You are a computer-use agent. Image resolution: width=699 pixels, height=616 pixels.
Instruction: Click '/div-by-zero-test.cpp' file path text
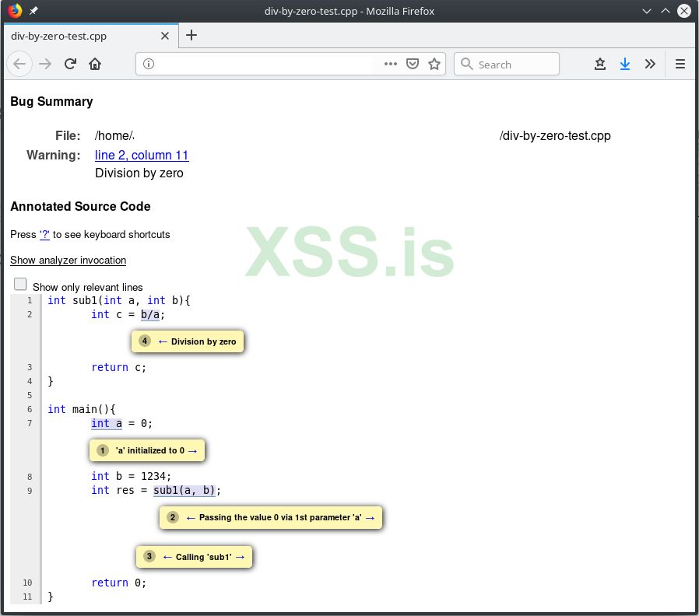(555, 135)
